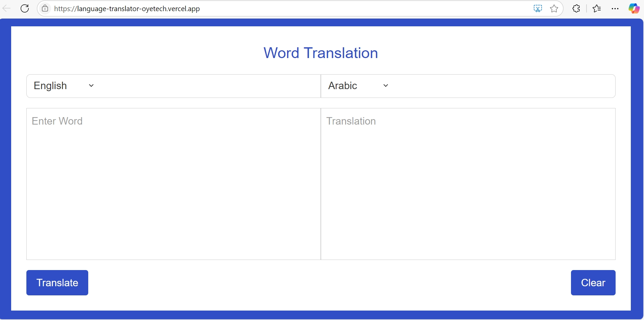Image resolution: width=644 pixels, height=320 pixels.
Task: Click the chevron arrow next to Arabic
Action: coord(386,86)
